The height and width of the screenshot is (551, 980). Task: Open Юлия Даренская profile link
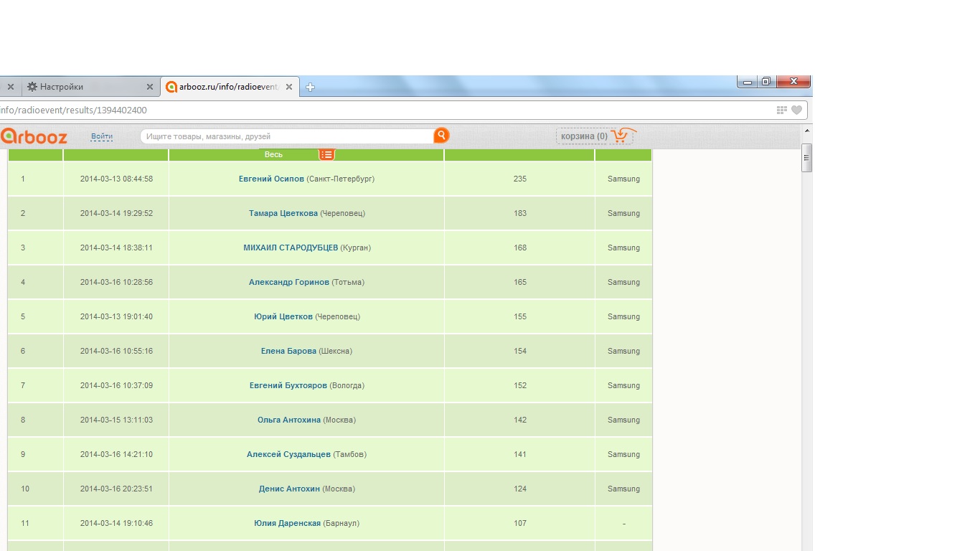(287, 523)
